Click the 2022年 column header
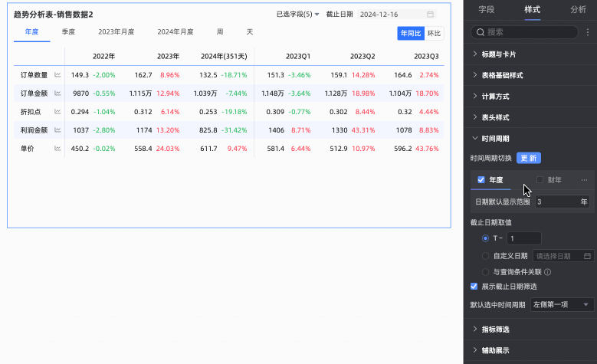 point(104,57)
